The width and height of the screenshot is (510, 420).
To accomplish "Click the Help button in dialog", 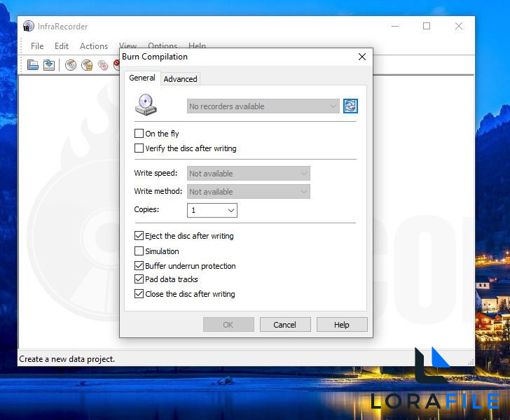I will tap(342, 325).
